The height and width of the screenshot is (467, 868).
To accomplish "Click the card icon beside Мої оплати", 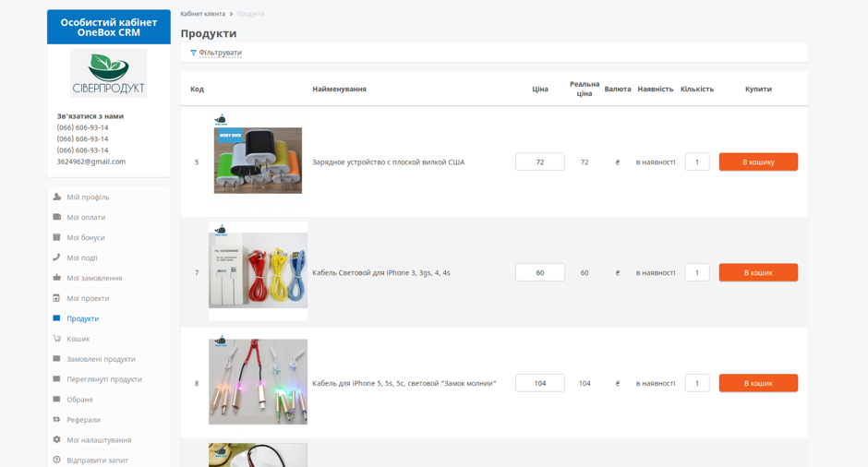I will (56, 217).
